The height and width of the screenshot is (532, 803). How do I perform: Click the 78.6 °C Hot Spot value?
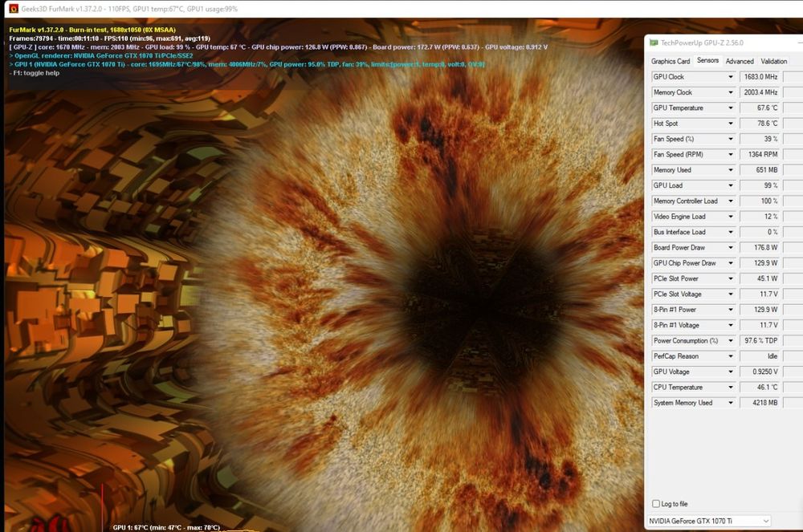coord(760,124)
